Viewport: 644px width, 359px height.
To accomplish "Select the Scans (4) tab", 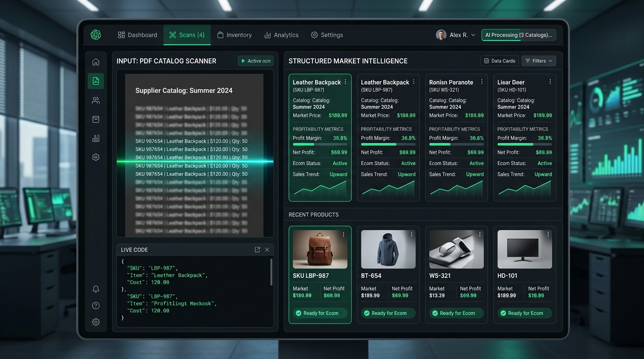I will pyautogui.click(x=187, y=35).
